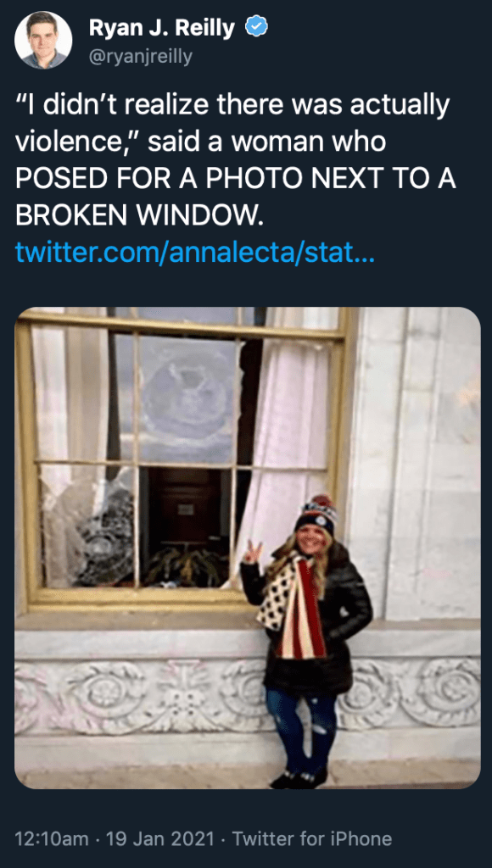Open the Twitter for iPhone source label
Image resolution: width=492 pixels, height=868 pixels.
[312, 838]
